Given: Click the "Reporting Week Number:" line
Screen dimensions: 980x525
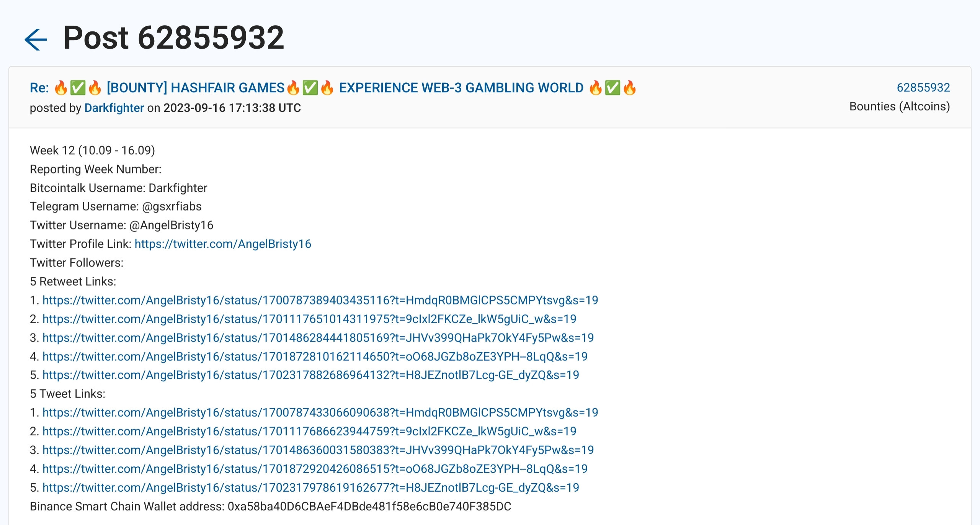Looking at the screenshot, I should (96, 169).
